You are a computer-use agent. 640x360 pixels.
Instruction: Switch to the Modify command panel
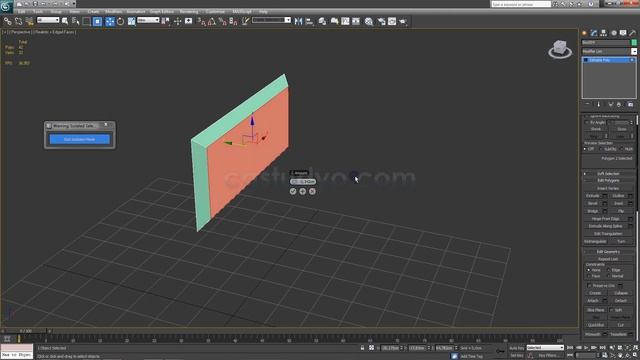point(594,33)
